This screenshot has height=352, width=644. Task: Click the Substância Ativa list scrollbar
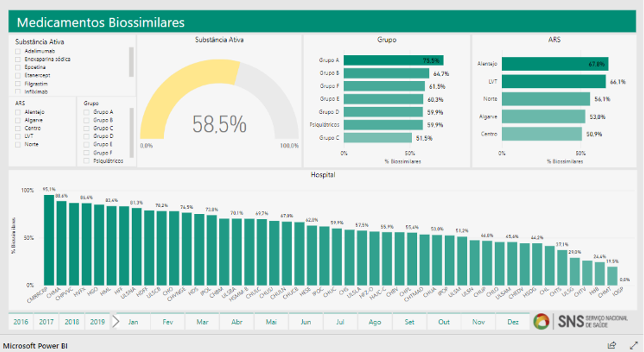point(131,61)
